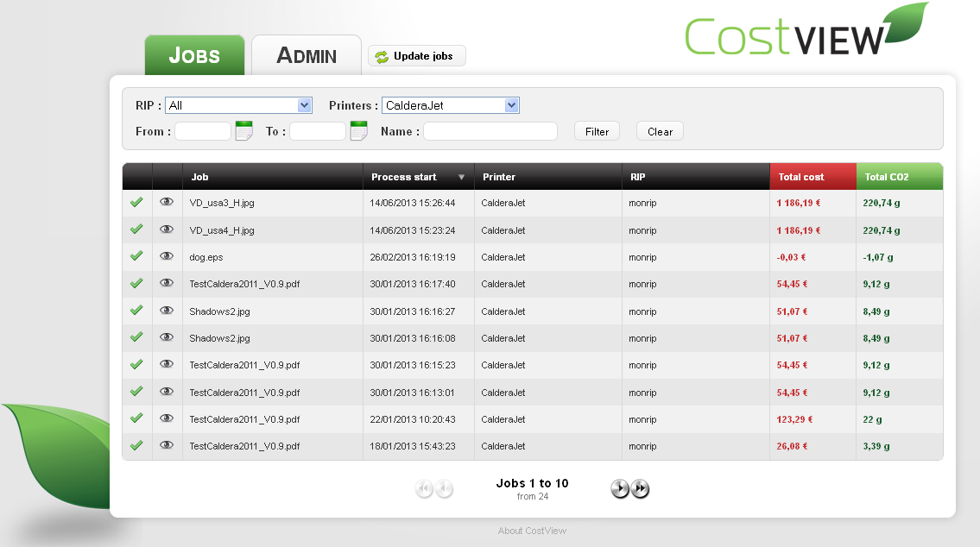Open the calendar picker beside To field

[x=358, y=131]
